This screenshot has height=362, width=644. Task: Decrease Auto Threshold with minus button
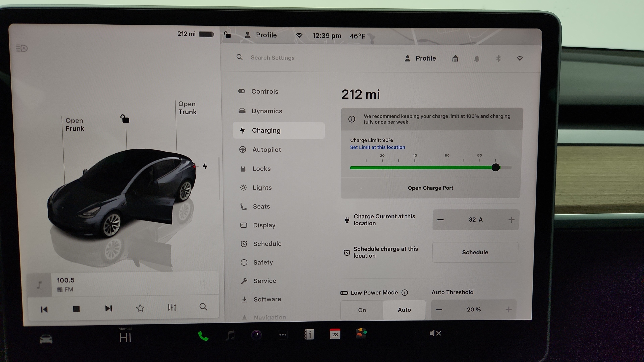click(439, 310)
